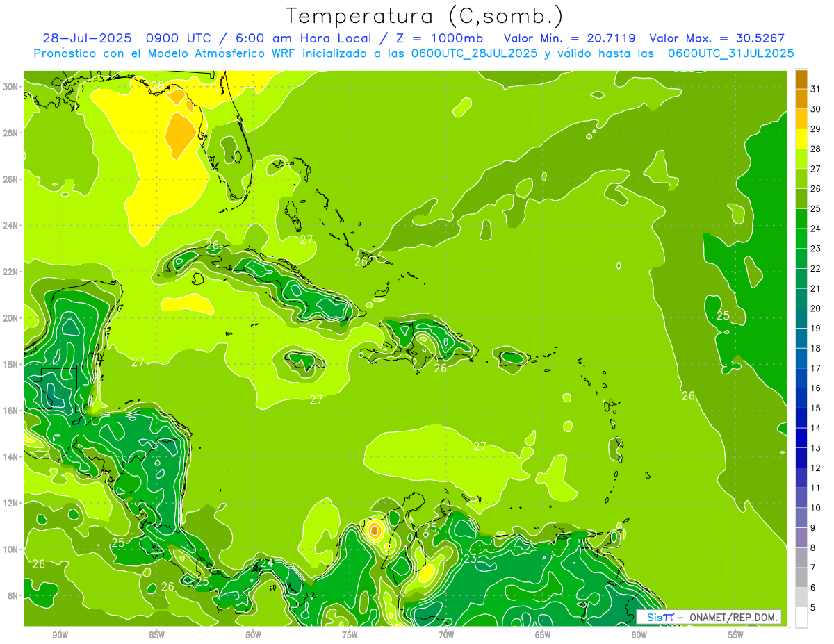Click the colorbar value label '15'
This screenshot has width=834, height=644.
(x=815, y=408)
